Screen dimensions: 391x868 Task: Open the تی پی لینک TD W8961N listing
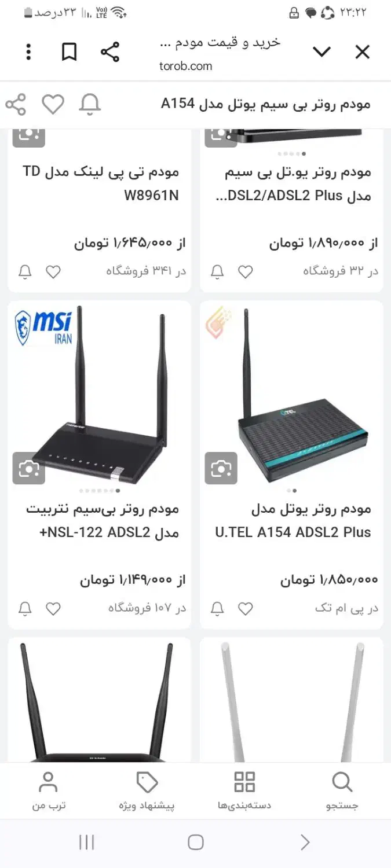pos(101,183)
